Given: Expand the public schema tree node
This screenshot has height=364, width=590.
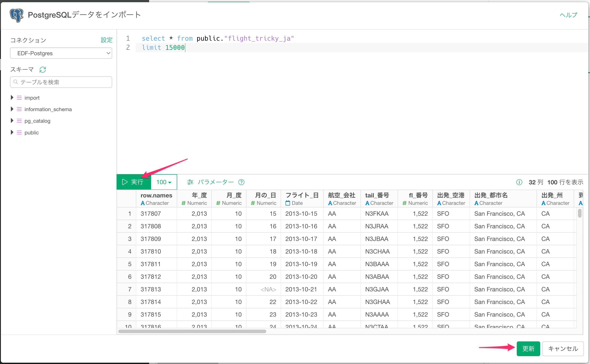Looking at the screenshot, I should coord(12,132).
